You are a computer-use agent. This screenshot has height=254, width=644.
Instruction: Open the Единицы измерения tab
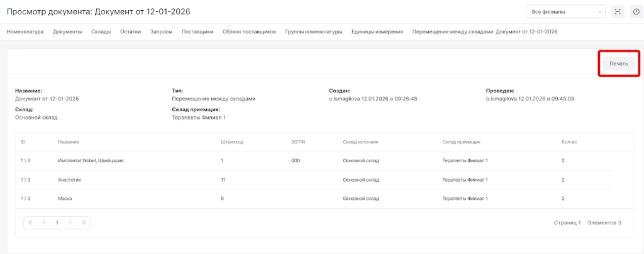pos(377,31)
